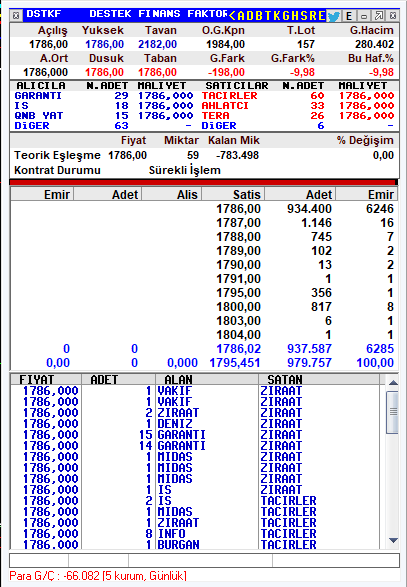Click the O.G.Kpn value 1984,00

pos(225,44)
